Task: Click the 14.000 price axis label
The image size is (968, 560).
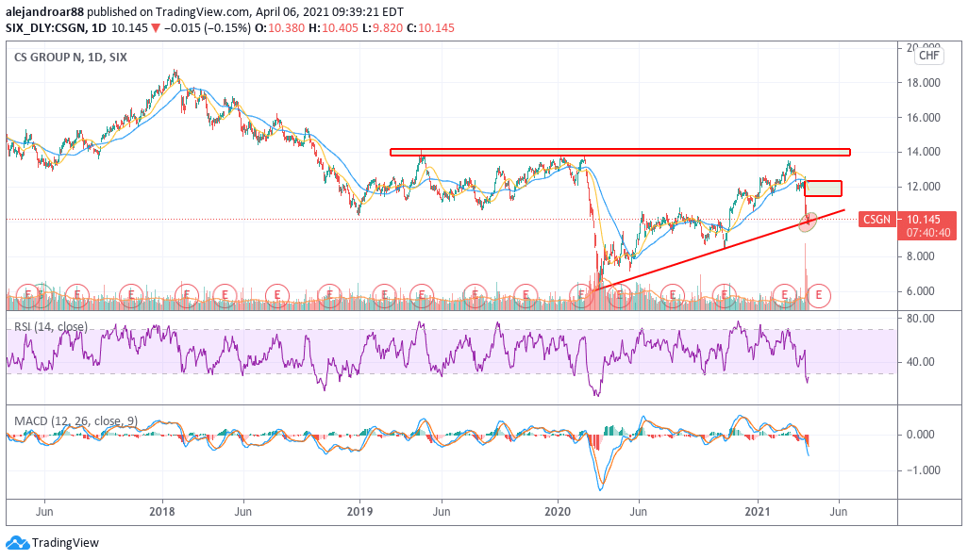Action: [x=923, y=152]
